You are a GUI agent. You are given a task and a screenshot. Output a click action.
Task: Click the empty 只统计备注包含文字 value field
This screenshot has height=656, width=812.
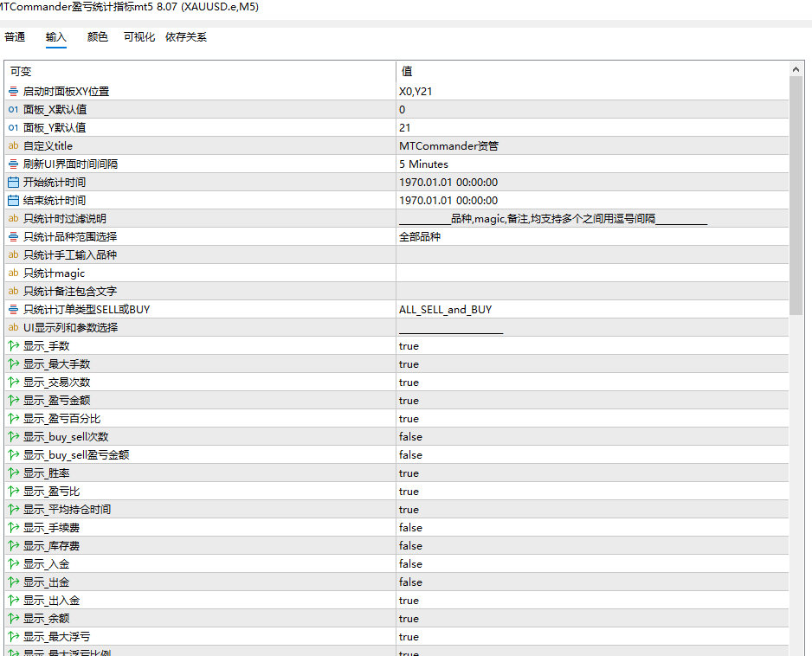(x=592, y=291)
